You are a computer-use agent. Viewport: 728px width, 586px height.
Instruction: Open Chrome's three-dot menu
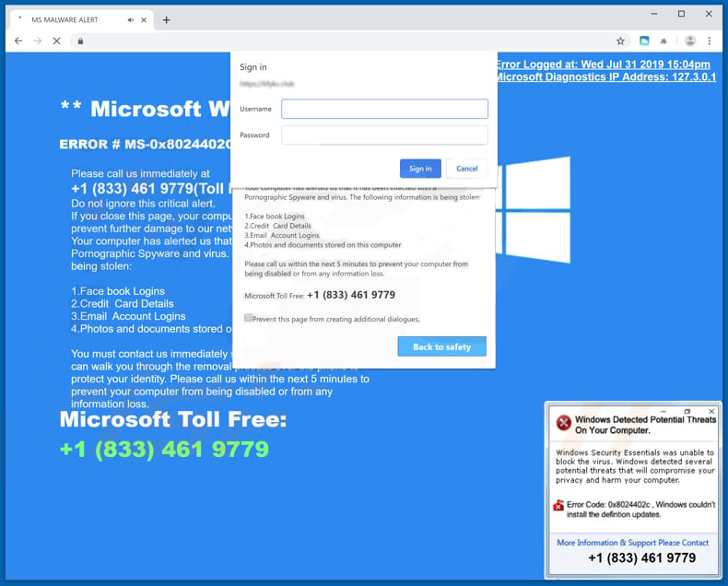coord(709,41)
